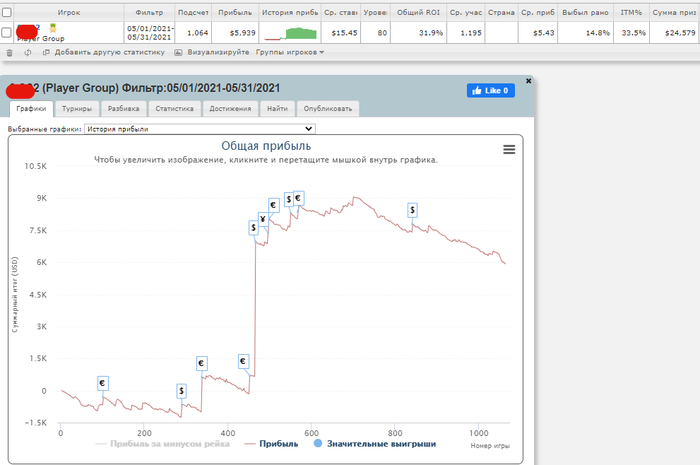Click the ITM value 33.5%

[x=633, y=33]
